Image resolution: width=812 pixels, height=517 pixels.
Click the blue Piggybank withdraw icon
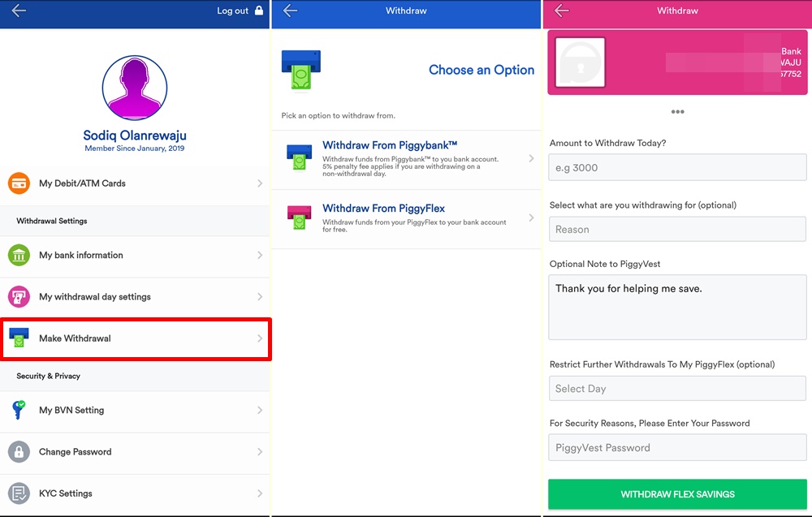(300, 157)
